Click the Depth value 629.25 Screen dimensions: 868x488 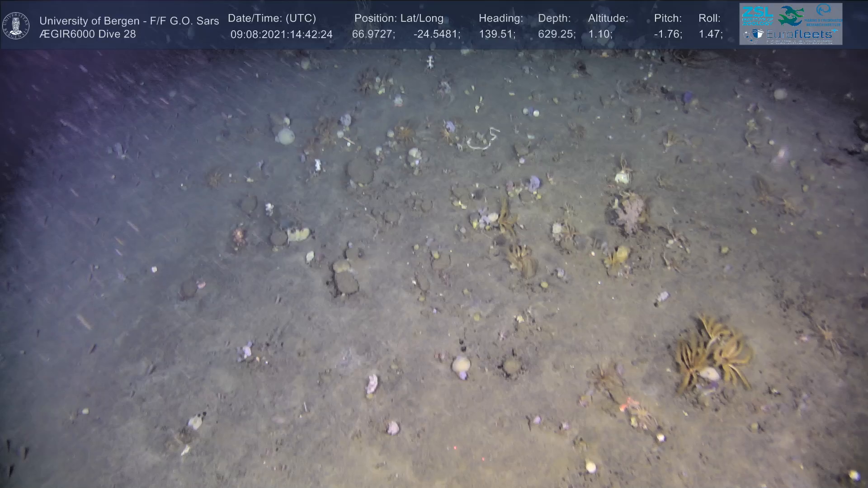[556, 34]
